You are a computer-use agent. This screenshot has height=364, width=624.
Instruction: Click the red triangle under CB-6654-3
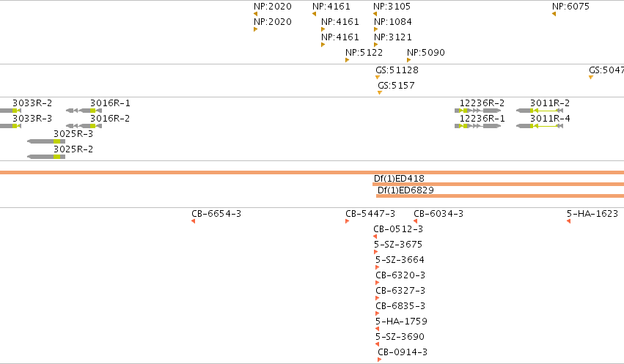tap(193, 221)
